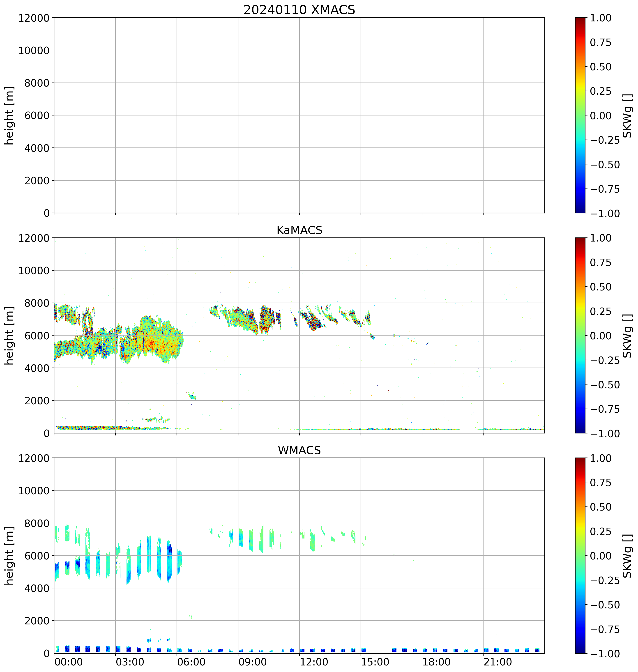Click the WMACS subplot title
Screen dimensions: 638x672
(x=299, y=450)
